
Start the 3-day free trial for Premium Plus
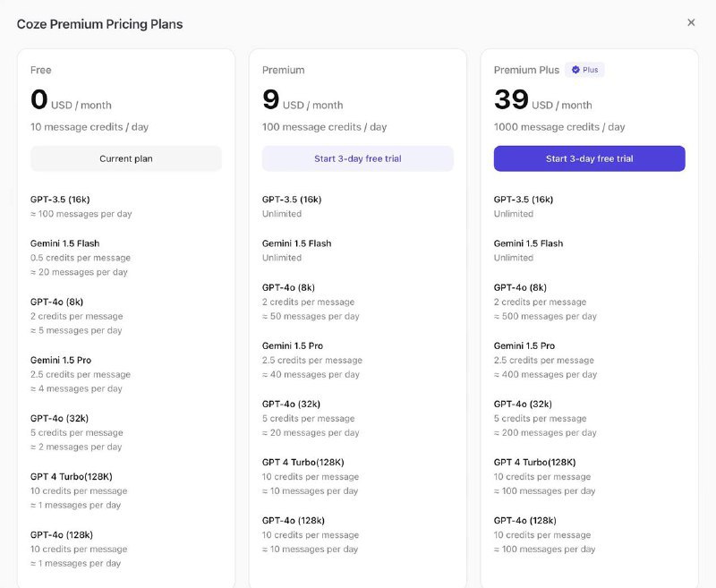[x=589, y=158]
